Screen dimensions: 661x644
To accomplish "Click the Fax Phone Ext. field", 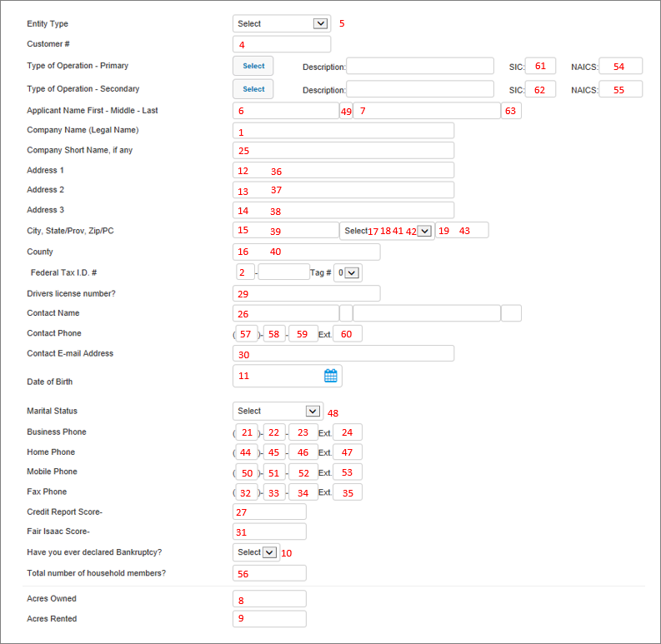I will pos(348,492).
